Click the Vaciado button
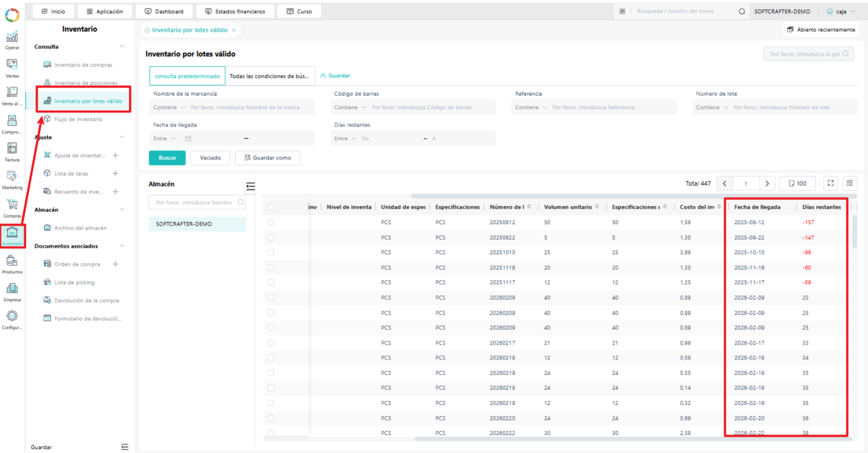 coord(210,158)
